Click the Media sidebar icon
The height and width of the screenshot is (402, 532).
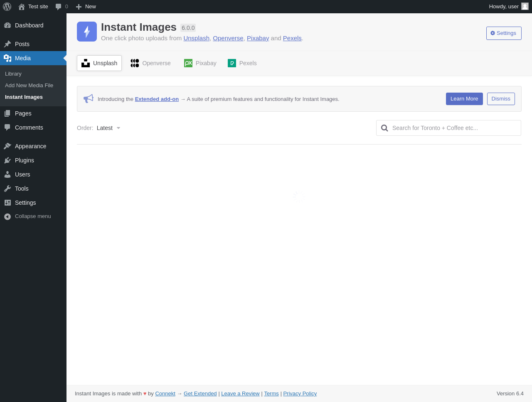pyautogui.click(x=7, y=58)
